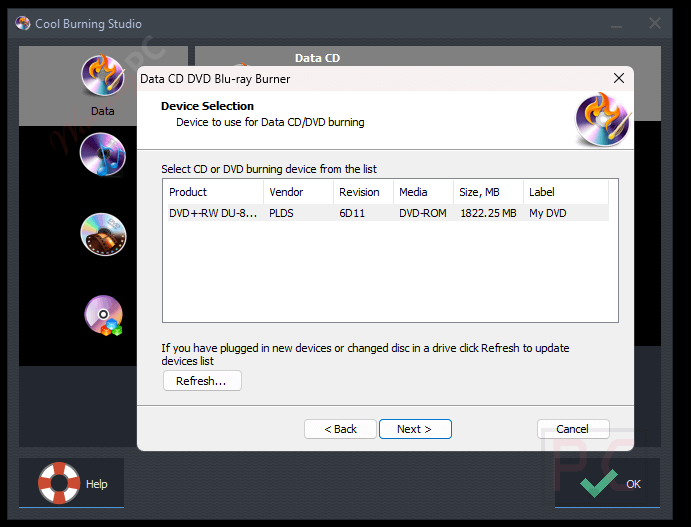691x527 pixels.
Task: Sort by the Label column header
Action: click(566, 192)
